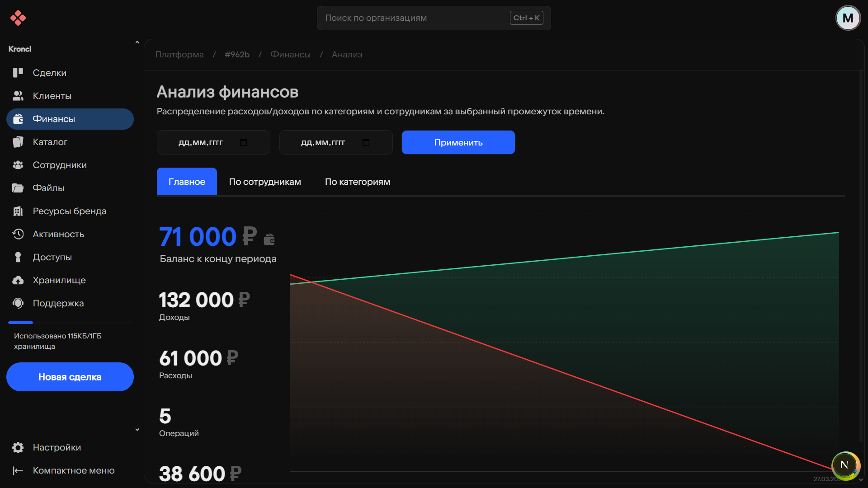
Task: Open Ресурсы бренда building icon
Action: point(18,211)
